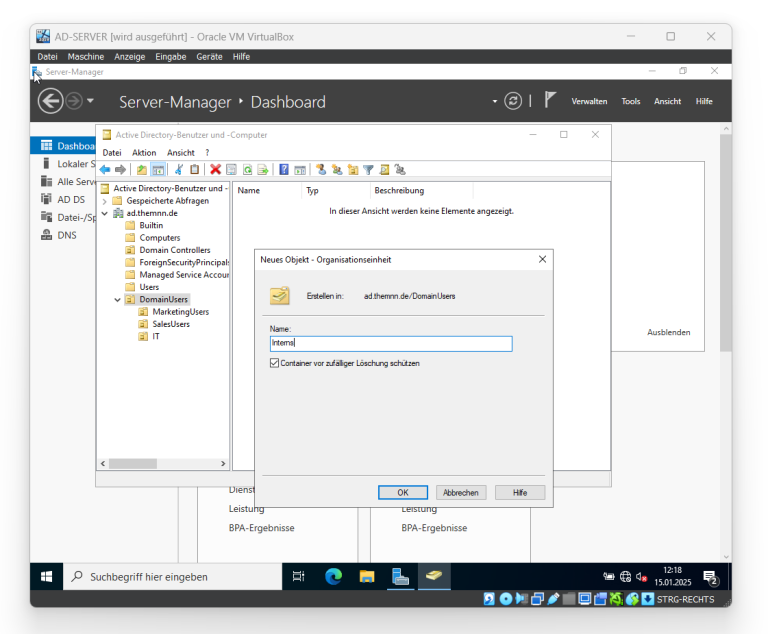This screenshot has height=634, width=768.
Task: Click the green Refresh toolbar icon
Action: click(247, 170)
